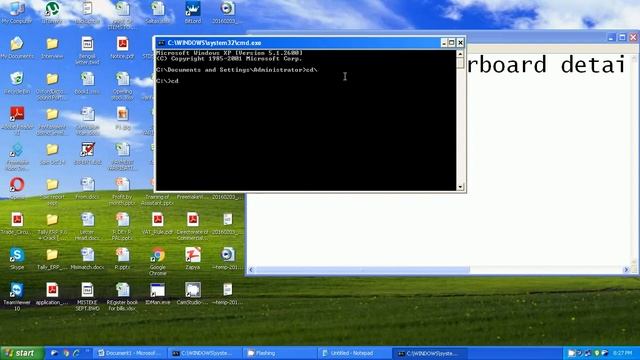The height and width of the screenshot is (360, 640).
Task: Click the system tray clock
Action: point(622,353)
